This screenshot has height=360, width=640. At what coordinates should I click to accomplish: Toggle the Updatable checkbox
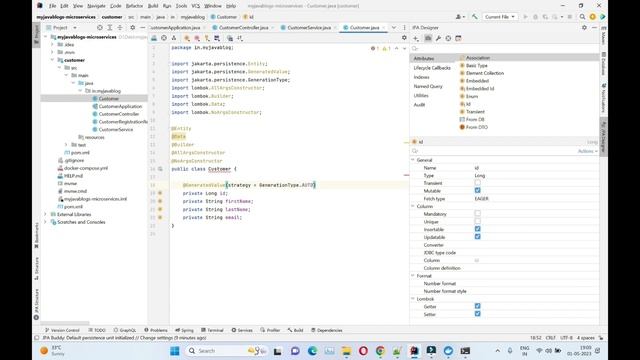point(478,237)
